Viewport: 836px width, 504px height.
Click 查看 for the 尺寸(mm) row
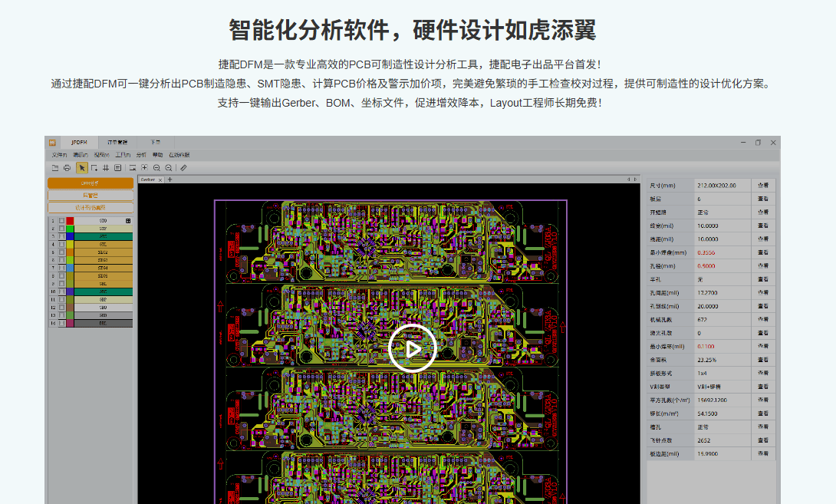pyautogui.click(x=762, y=186)
